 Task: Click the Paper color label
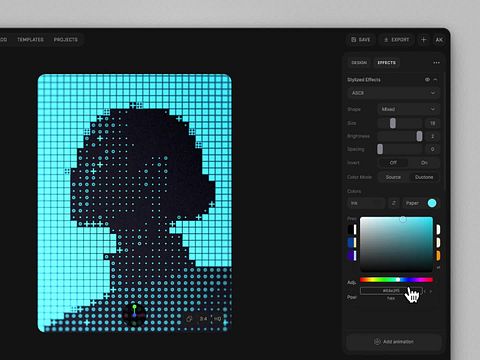[412, 203]
